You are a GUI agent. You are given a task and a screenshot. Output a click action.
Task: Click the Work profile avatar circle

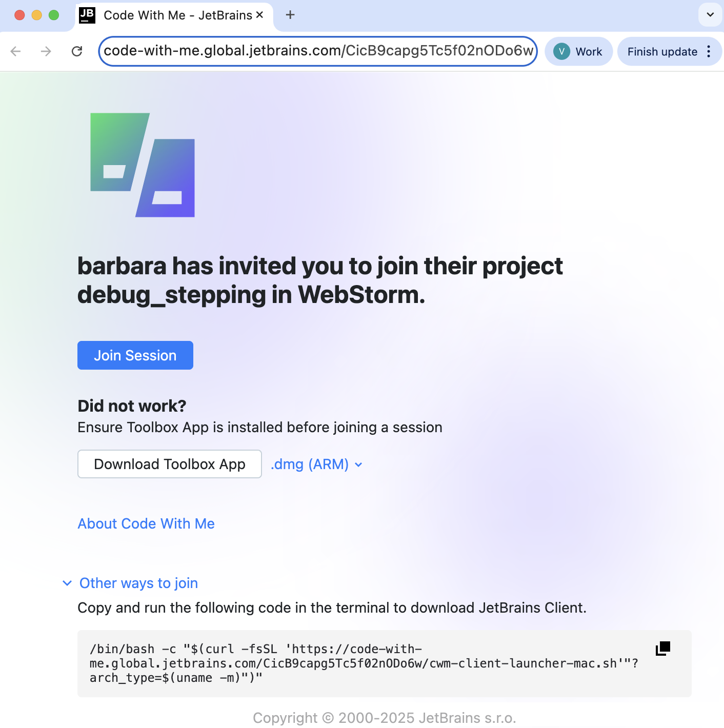tap(561, 51)
